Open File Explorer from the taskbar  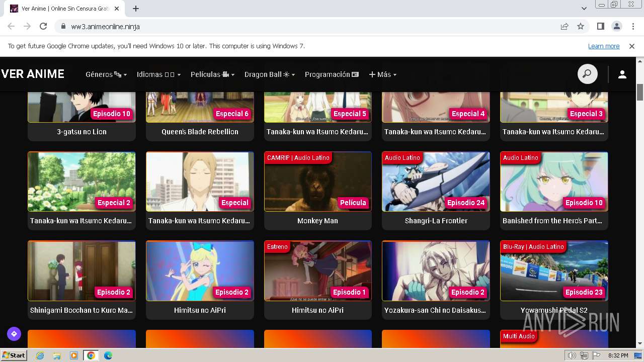pos(57,355)
